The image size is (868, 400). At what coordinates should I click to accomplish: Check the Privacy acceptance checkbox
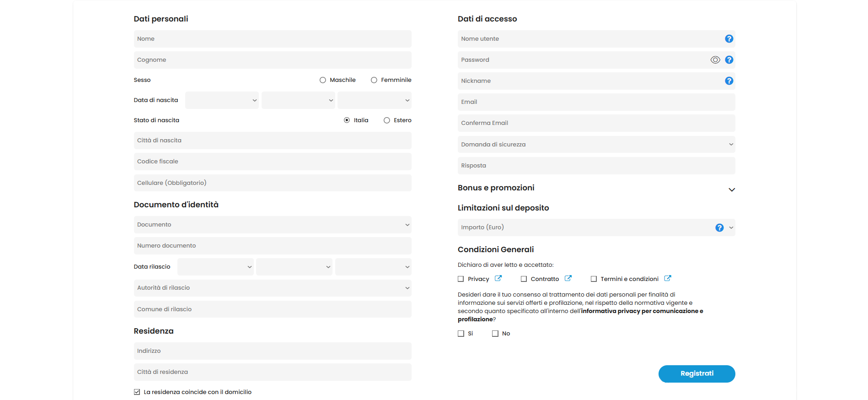(x=461, y=279)
